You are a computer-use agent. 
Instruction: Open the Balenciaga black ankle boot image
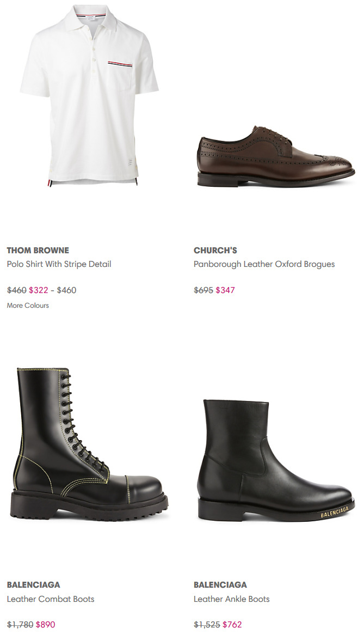click(276, 460)
